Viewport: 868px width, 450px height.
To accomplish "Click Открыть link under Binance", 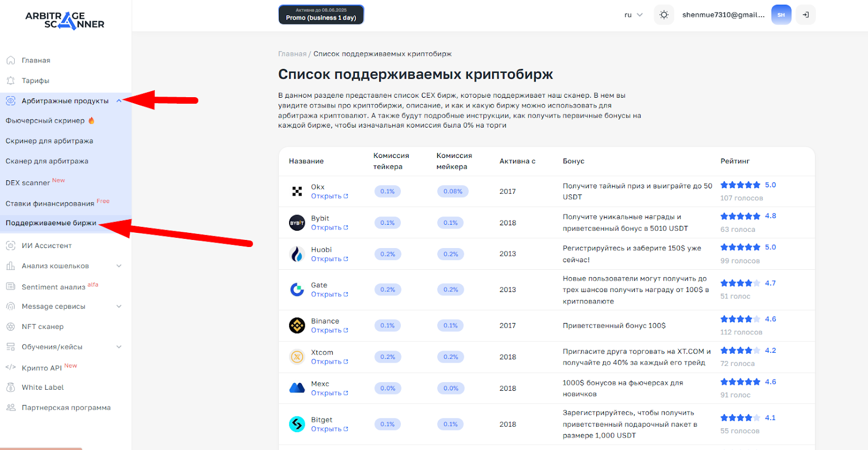I will pyautogui.click(x=329, y=331).
